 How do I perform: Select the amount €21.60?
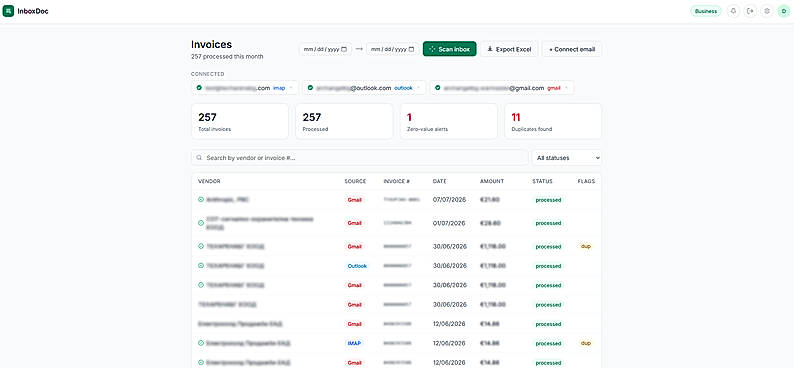point(490,200)
